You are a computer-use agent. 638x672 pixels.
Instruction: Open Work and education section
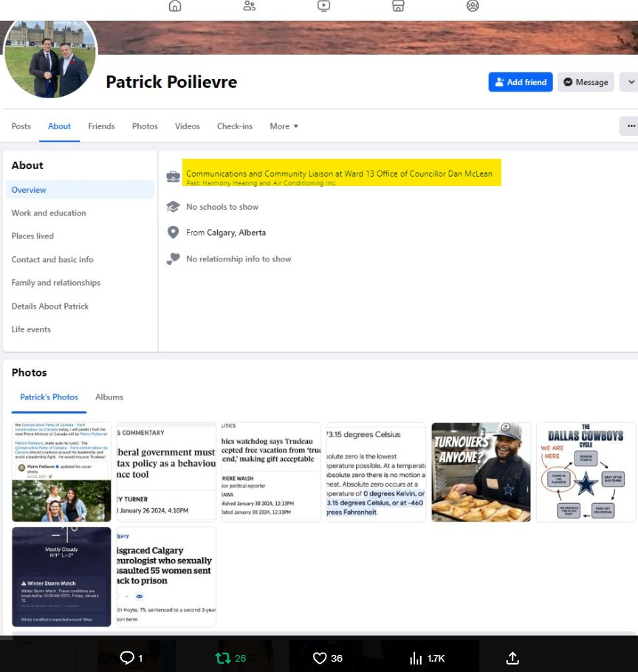49,213
